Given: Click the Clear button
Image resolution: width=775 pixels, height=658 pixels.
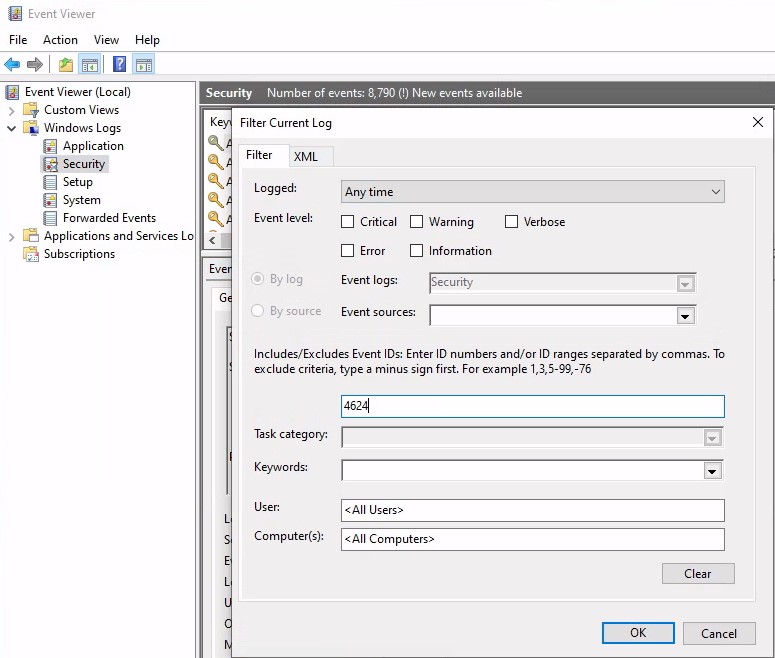Looking at the screenshot, I should click(x=698, y=573).
